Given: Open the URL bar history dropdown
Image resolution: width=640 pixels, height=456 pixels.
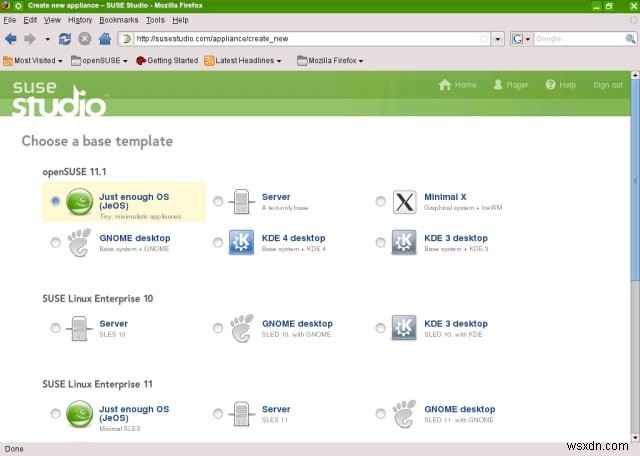Looking at the screenshot, I should [498, 39].
